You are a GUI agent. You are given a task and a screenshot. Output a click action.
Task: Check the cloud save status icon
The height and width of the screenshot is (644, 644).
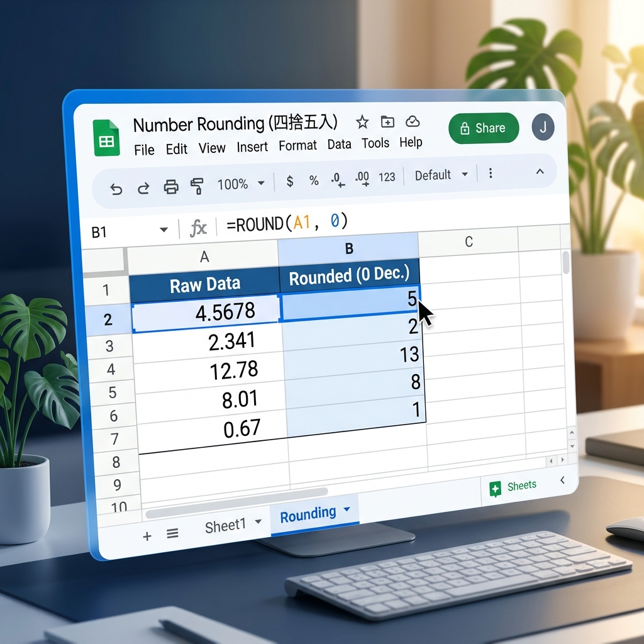coord(413,121)
